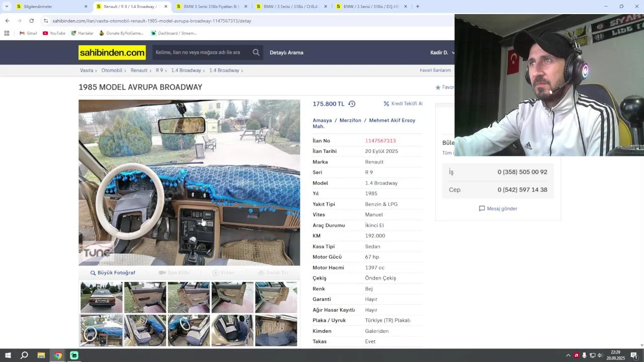Viewport: 644px width, 362px height.
Task: Switch to BMW 3 Serisi 318is Fiyatları tab
Action: (x=211, y=7)
